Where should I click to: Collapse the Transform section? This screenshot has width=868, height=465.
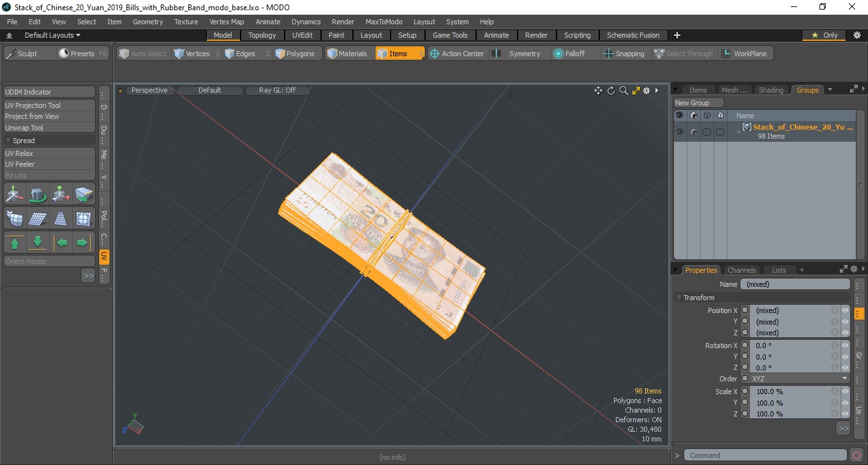tap(678, 298)
